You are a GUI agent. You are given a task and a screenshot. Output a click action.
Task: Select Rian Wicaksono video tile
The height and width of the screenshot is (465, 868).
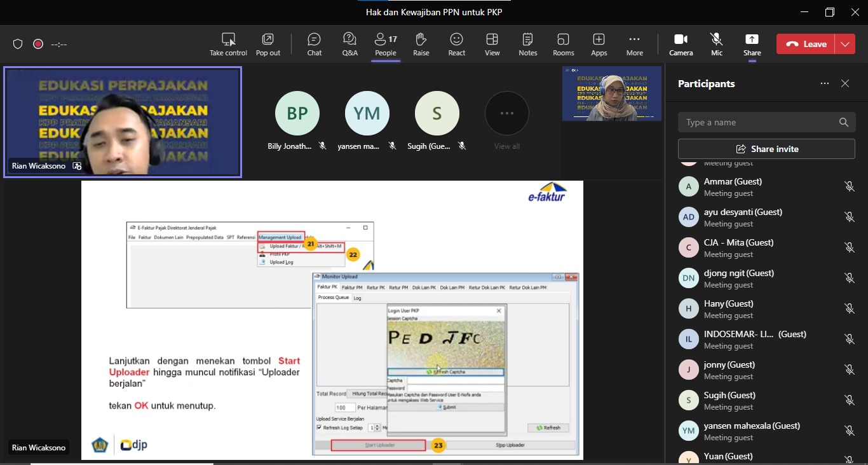pos(123,122)
